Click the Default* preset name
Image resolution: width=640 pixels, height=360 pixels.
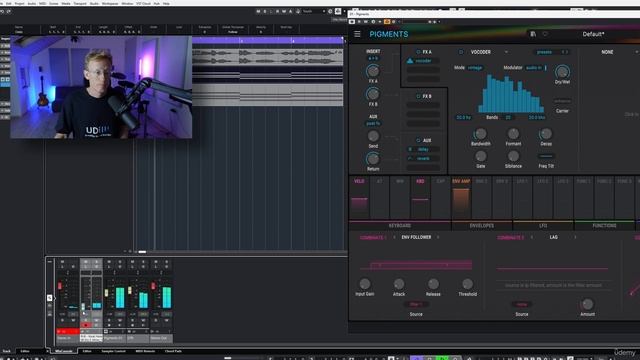click(x=593, y=34)
